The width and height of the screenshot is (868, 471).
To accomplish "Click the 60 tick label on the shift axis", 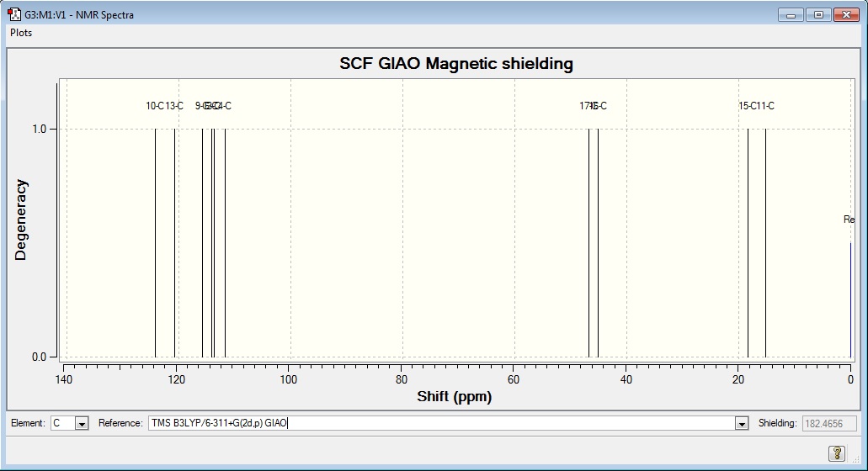I will click(x=514, y=379).
